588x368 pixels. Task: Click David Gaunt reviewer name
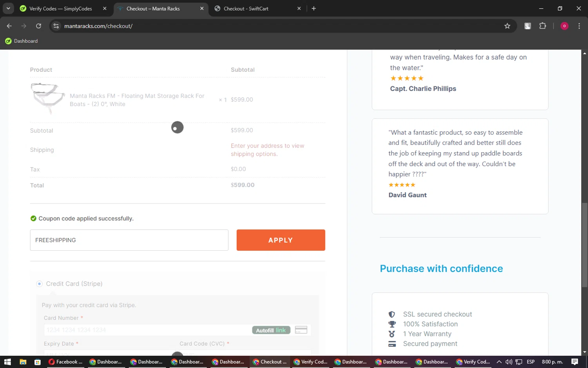pos(407,195)
